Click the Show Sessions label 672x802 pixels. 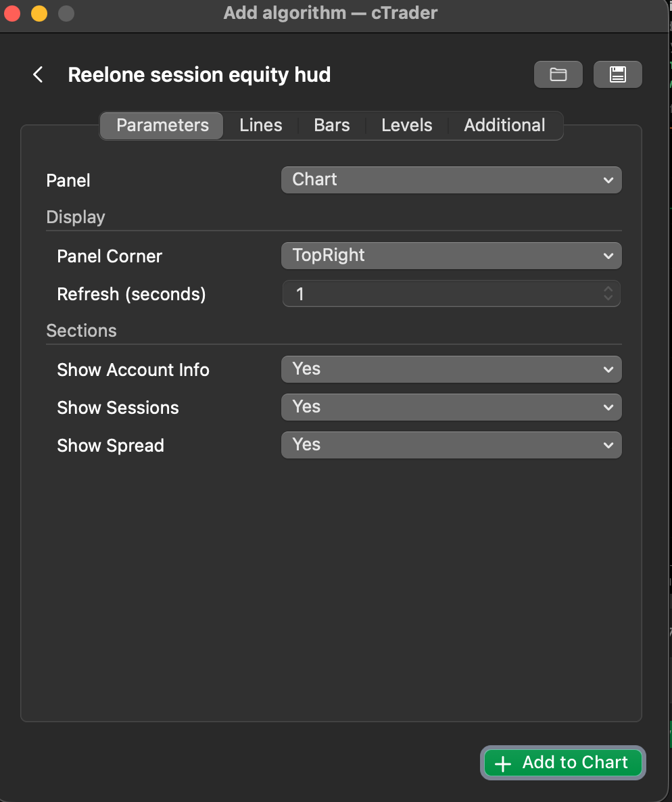point(118,408)
